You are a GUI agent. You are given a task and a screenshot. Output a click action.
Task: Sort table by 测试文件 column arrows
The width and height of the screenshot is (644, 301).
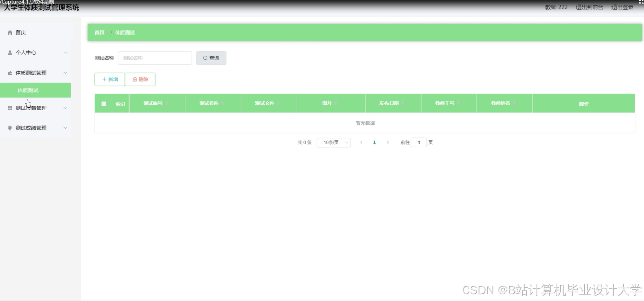(278, 103)
